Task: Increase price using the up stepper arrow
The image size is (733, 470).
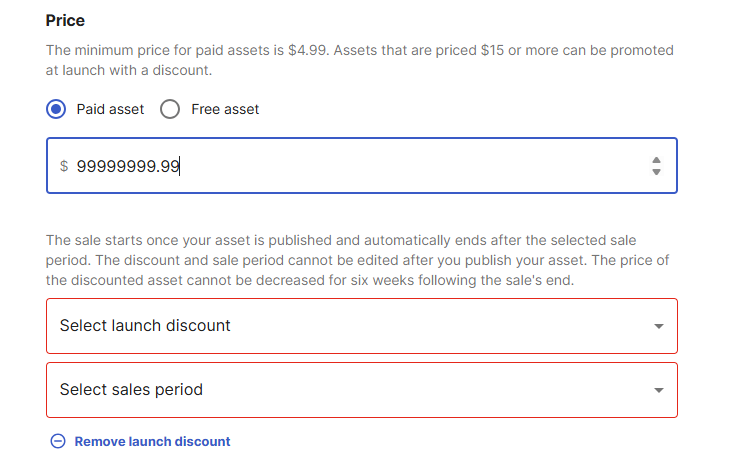Action: pyautogui.click(x=656, y=160)
